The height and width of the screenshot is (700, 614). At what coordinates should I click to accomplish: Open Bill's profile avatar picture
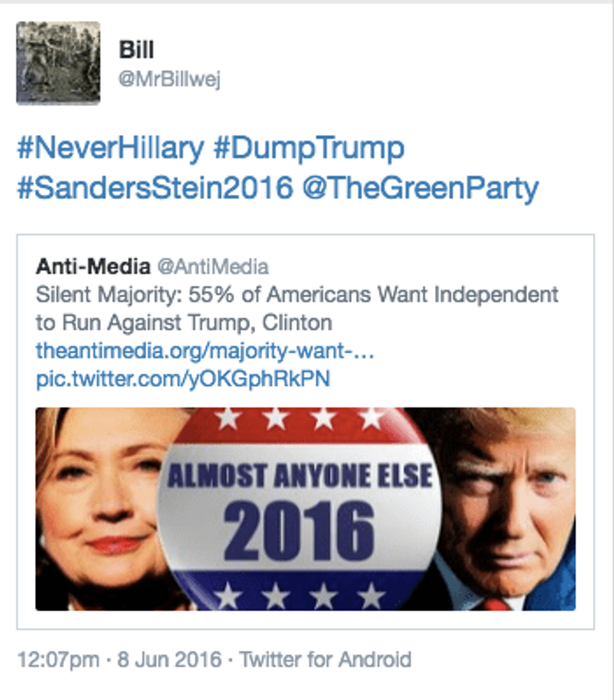point(58,63)
